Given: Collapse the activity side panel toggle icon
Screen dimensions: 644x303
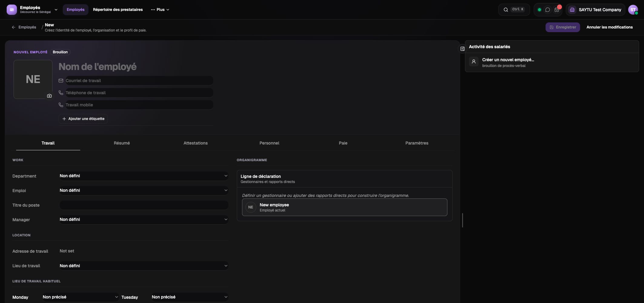Looking at the screenshot, I should (x=463, y=49).
